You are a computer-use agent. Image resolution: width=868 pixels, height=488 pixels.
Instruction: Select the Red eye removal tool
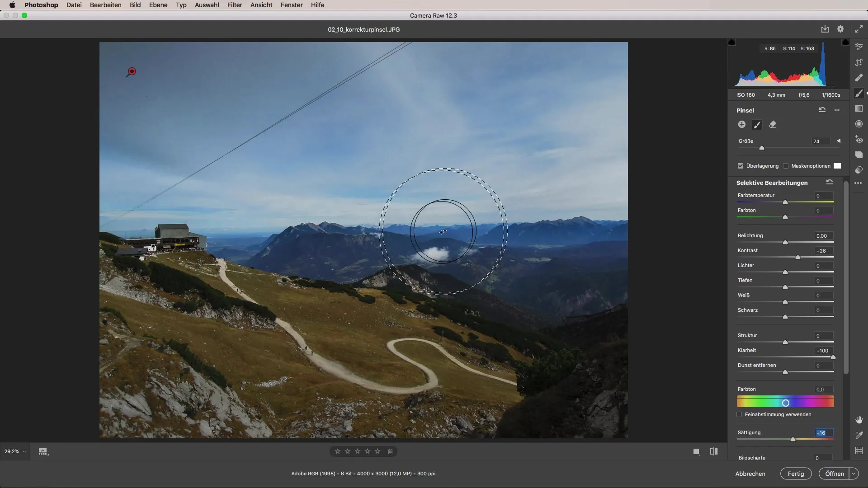pos(859,140)
